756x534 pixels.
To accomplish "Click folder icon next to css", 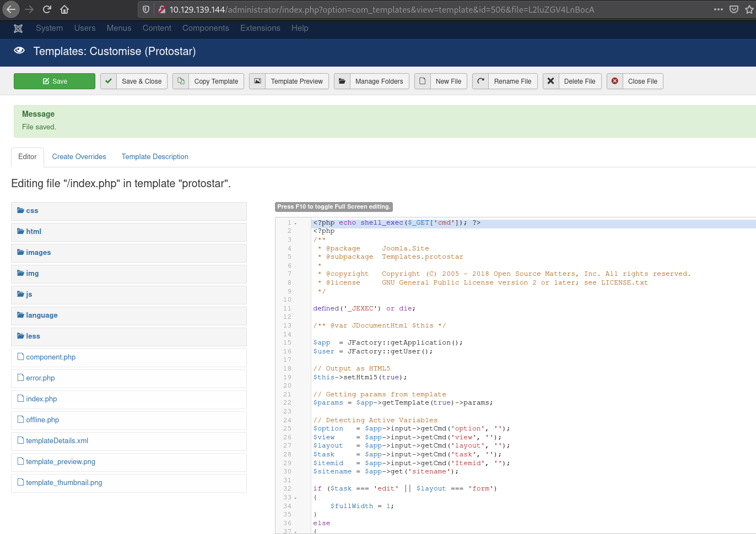I will [20, 210].
